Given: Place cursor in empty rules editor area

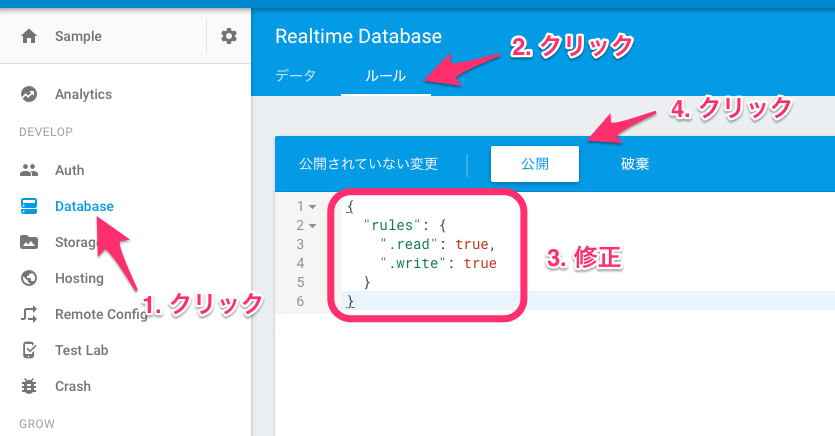Looking at the screenshot, I should point(554,373).
